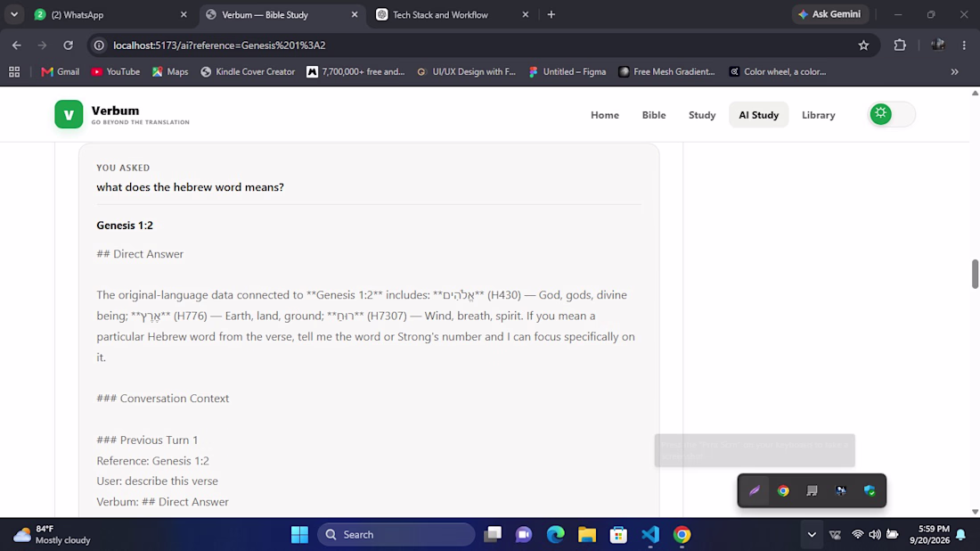Viewport: 980px width, 551px height.
Task: Bookmark this page with star icon
Action: (864, 45)
